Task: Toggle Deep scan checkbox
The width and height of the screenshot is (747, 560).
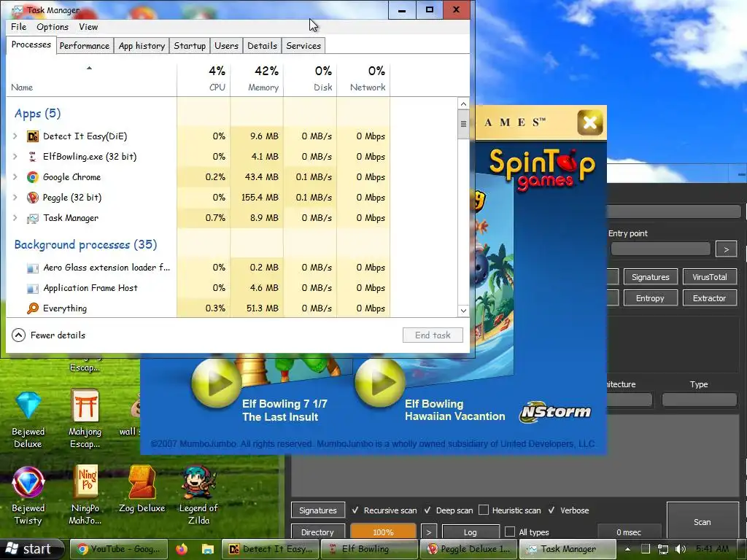Action: (x=427, y=510)
